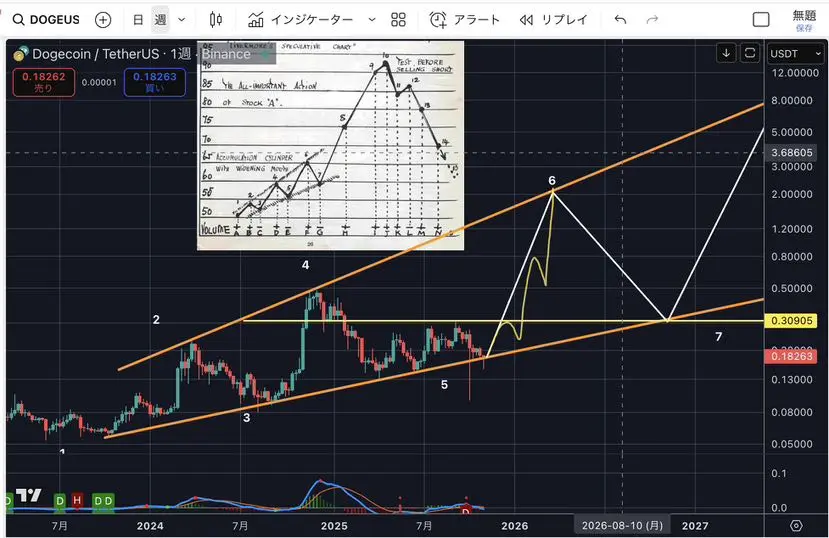
Task: Click the 2027 label on time axis
Action: [x=695, y=526]
